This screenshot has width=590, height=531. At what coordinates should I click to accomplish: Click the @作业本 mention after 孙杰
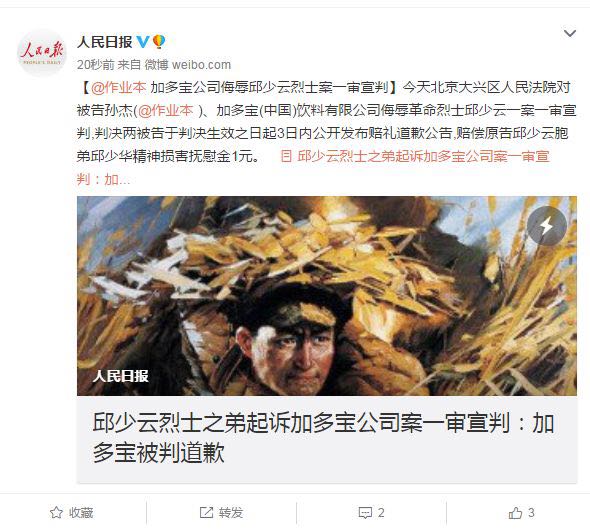(x=166, y=110)
